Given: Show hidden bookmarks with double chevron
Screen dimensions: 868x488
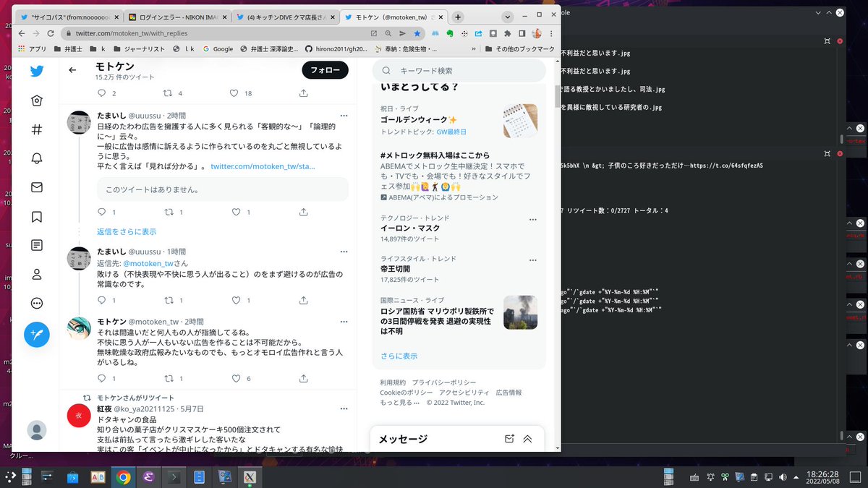Looking at the screenshot, I should [x=473, y=49].
